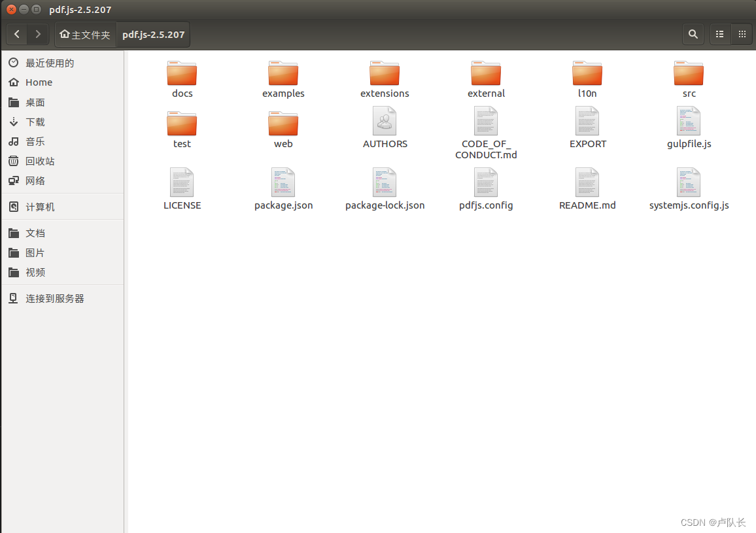The height and width of the screenshot is (533, 756).
Task: Open 文档 in the sidebar
Action: 63,233
